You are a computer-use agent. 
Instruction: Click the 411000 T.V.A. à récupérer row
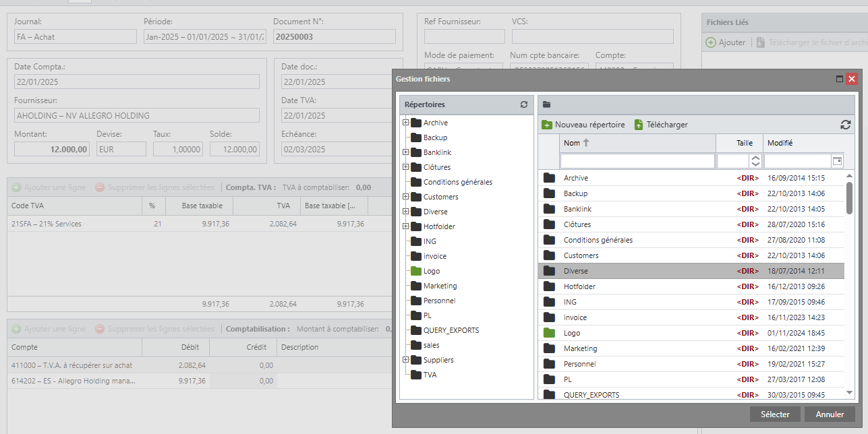(199, 365)
